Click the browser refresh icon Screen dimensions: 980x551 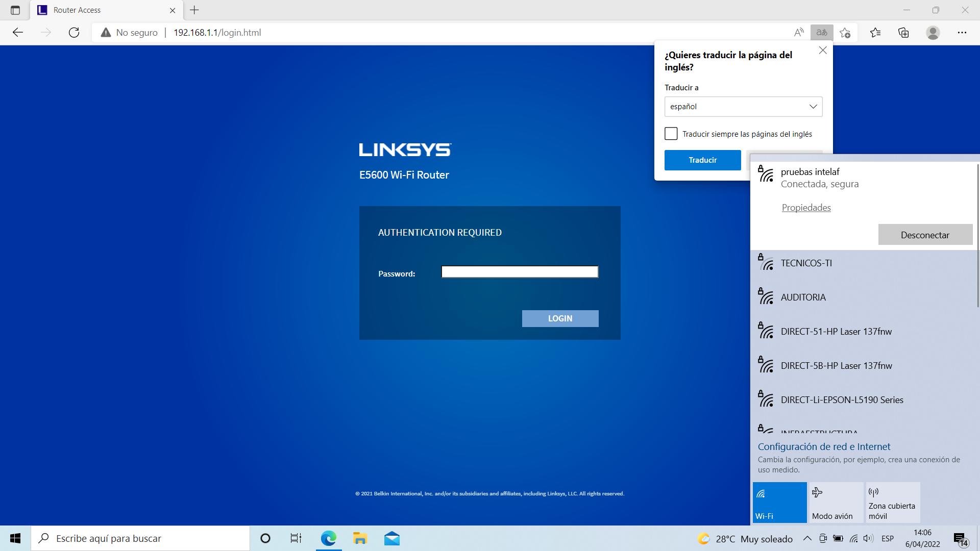[x=74, y=33]
